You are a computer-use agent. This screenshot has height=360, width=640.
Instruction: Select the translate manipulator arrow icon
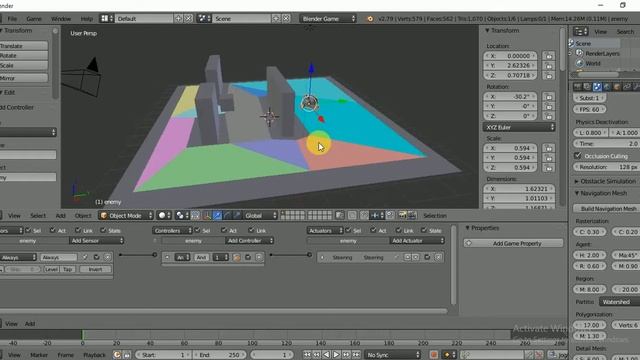point(217,216)
